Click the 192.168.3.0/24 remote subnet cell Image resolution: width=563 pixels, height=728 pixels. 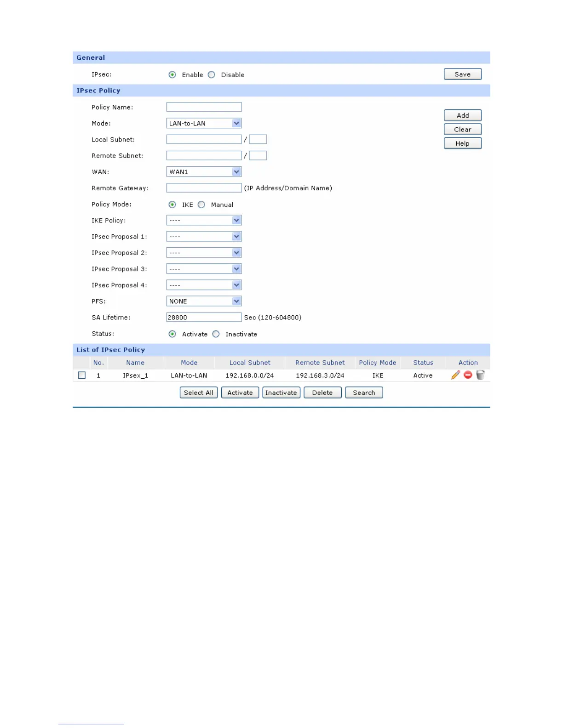tap(320, 375)
